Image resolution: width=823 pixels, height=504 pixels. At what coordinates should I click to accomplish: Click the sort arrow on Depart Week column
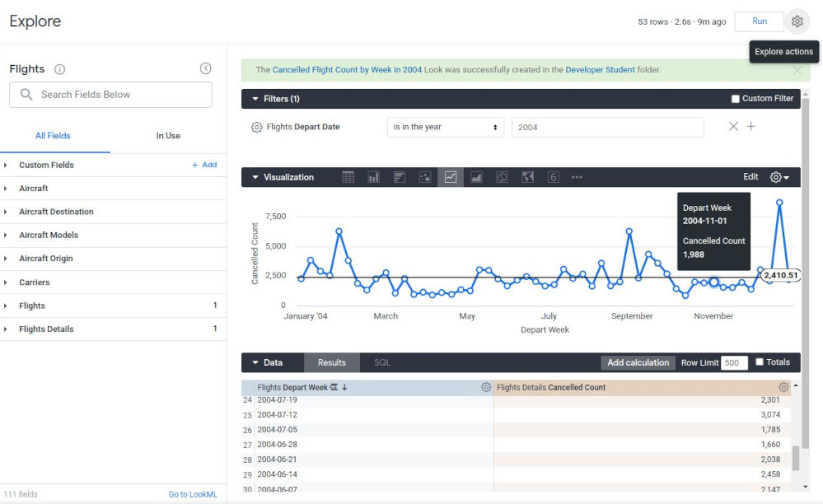(344, 387)
